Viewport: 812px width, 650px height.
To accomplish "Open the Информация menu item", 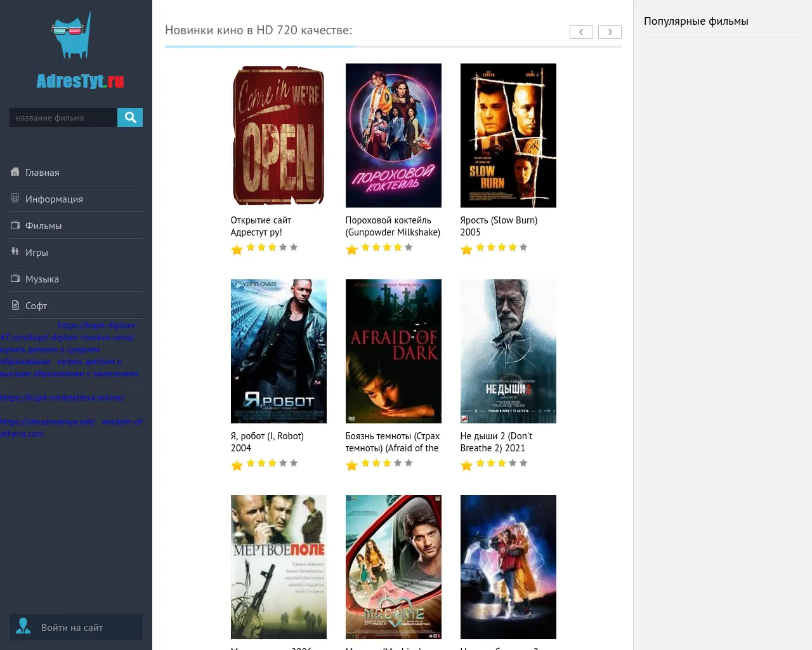I will point(76,199).
